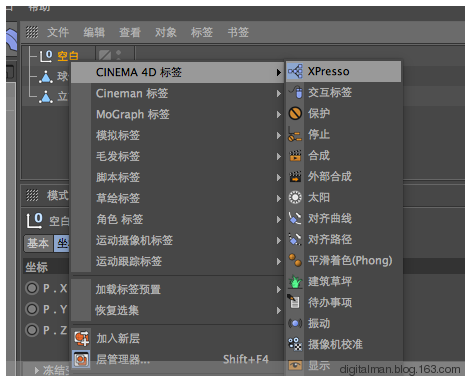Select the XPresso tag icon
The height and width of the screenshot is (381, 471).
295,71
